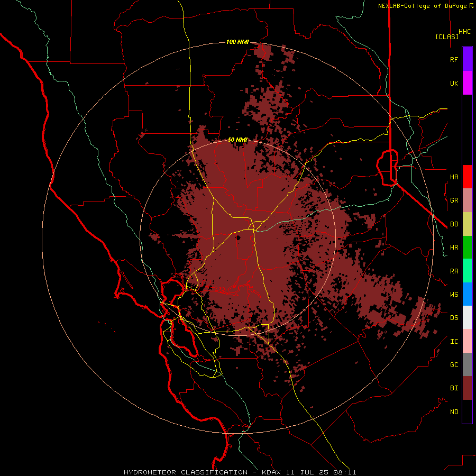
Task: Click the GR legend label
Action: pos(454,200)
